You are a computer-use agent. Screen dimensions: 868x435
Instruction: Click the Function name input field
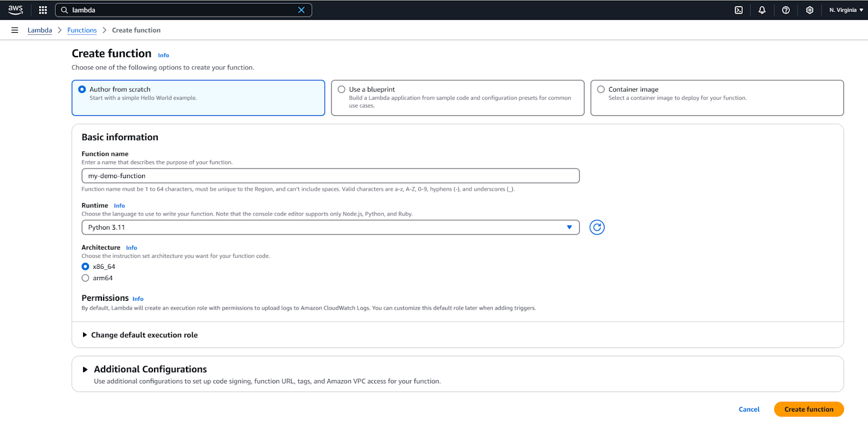pyautogui.click(x=330, y=176)
